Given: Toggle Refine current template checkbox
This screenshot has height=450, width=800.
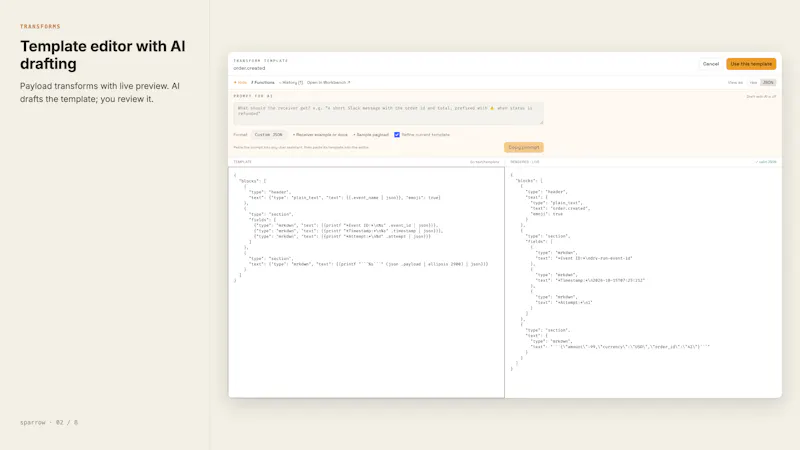Looking at the screenshot, I should tap(397, 135).
